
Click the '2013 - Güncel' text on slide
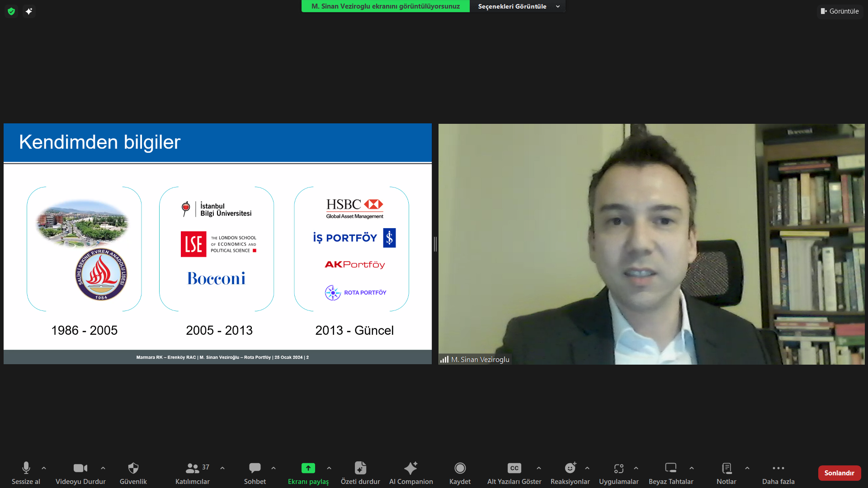point(354,330)
